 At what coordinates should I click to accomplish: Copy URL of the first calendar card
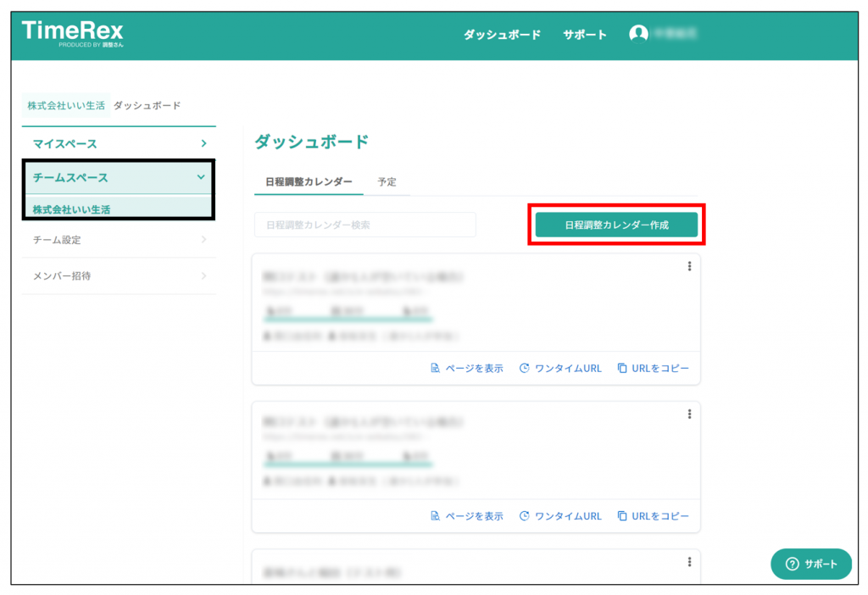point(653,369)
